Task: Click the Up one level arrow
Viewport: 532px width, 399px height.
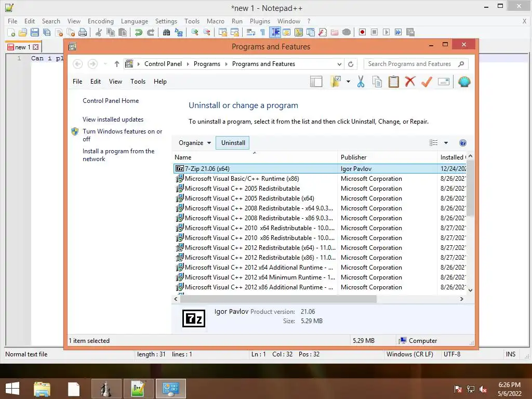Action: pos(117,64)
